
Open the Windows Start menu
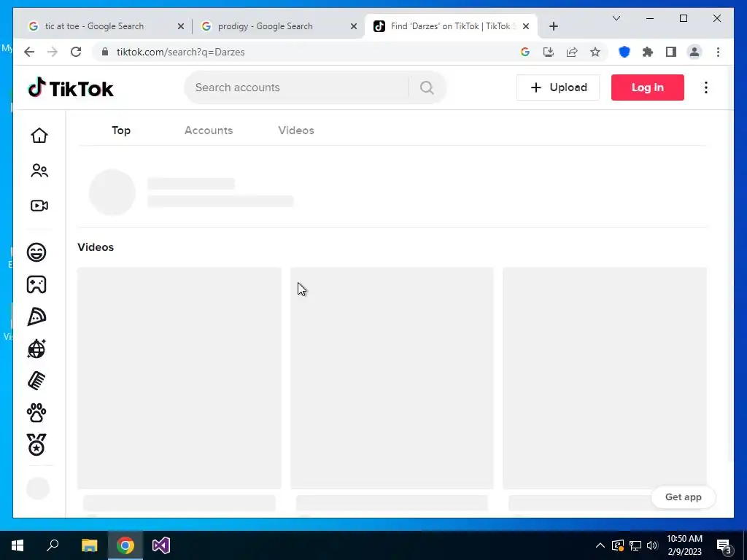pos(18,545)
